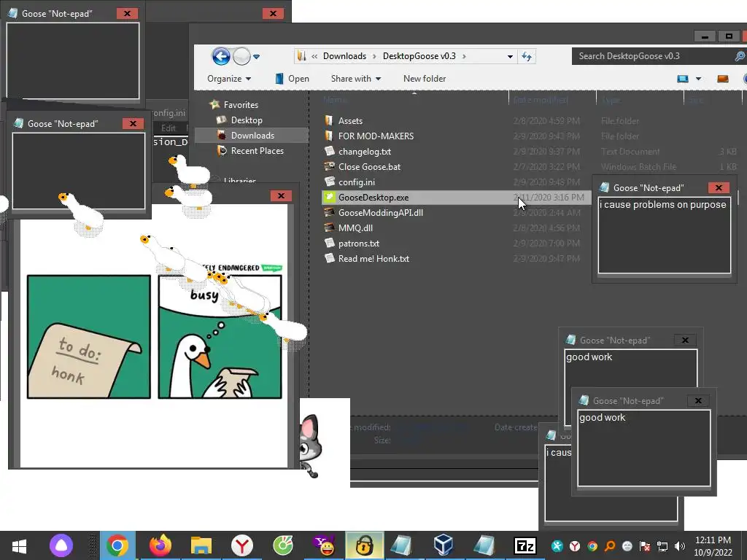
Task: Select Close Goose.bat file name
Action: pyautogui.click(x=369, y=167)
